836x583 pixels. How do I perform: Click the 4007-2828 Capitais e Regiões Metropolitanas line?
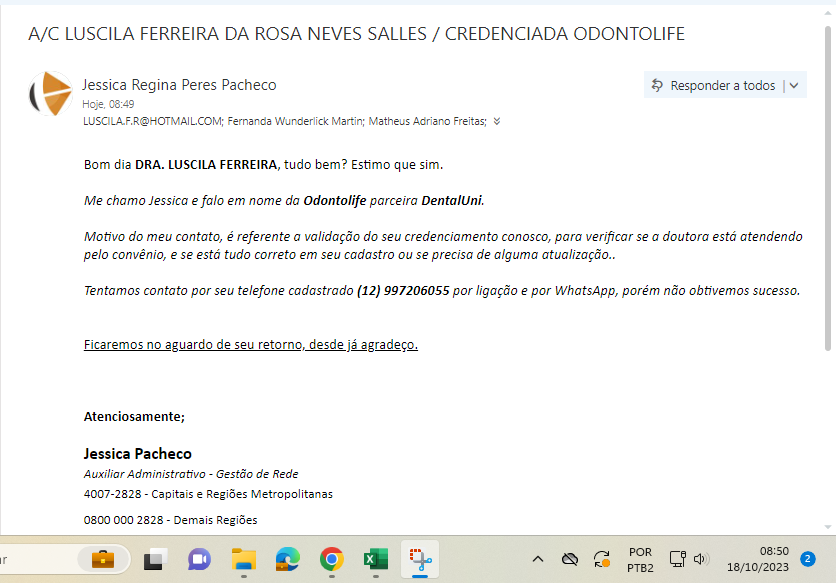coord(208,494)
